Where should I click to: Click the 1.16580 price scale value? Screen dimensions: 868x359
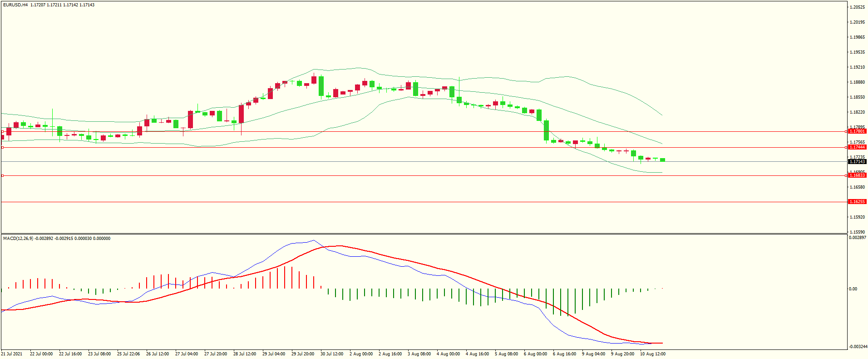[857, 187]
